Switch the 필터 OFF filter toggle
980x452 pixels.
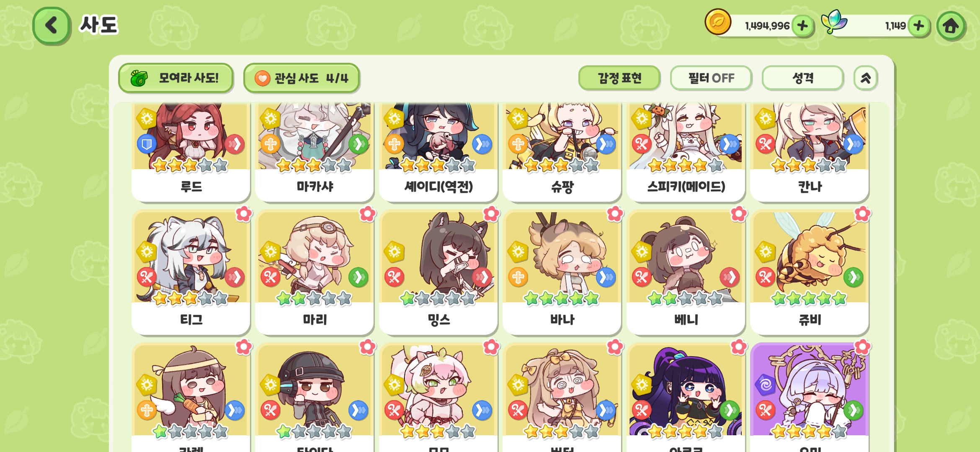pyautogui.click(x=711, y=78)
